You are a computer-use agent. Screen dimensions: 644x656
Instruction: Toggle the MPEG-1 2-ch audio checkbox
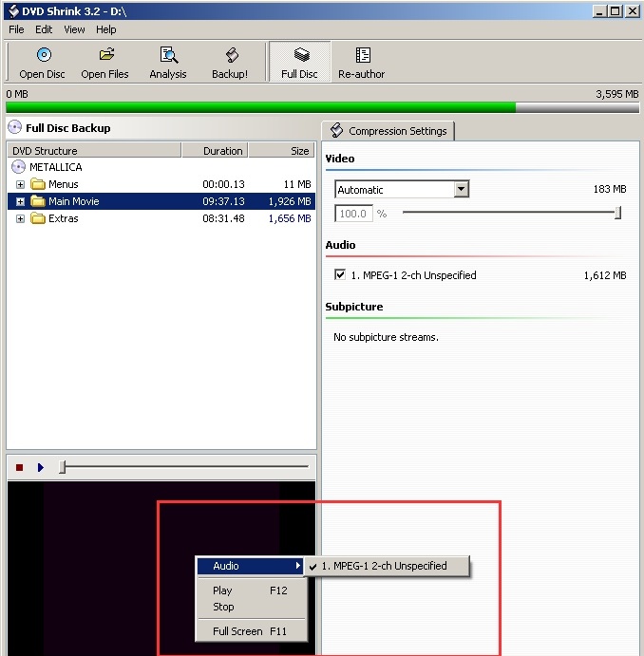pyautogui.click(x=340, y=275)
